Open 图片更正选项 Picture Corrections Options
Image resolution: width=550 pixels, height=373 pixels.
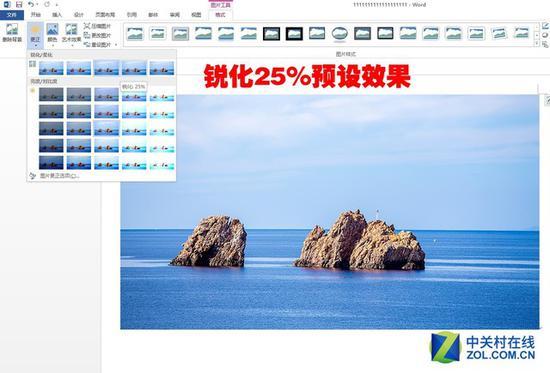pos(60,176)
